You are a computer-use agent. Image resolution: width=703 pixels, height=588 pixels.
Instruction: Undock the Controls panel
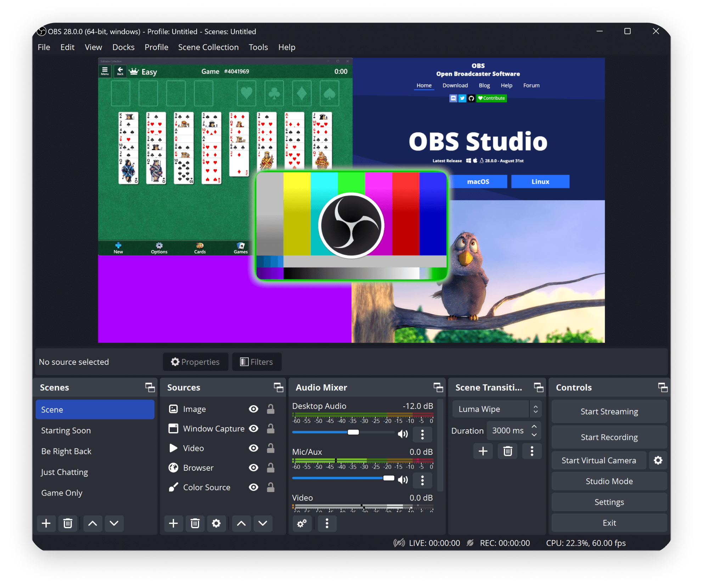(663, 388)
